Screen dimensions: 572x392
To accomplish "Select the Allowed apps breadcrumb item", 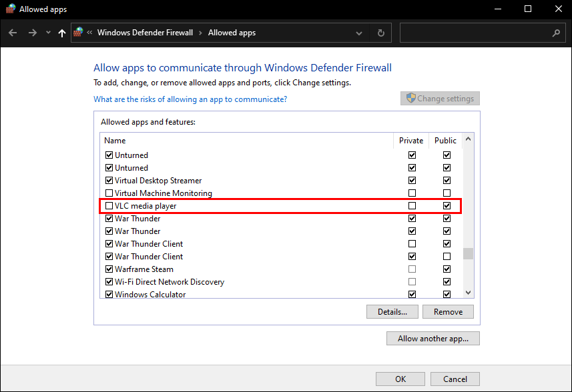I will click(x=232, y=33).
